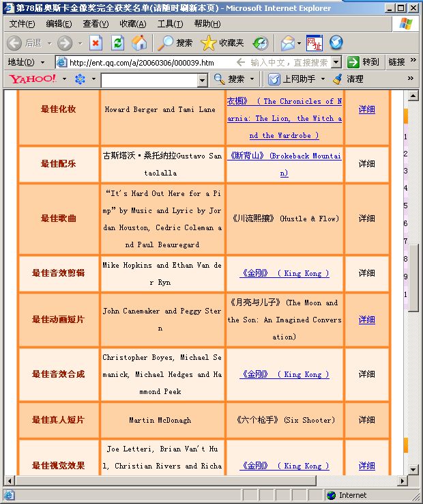Open the flower icon dropdown arrow

tap(93, 79)
